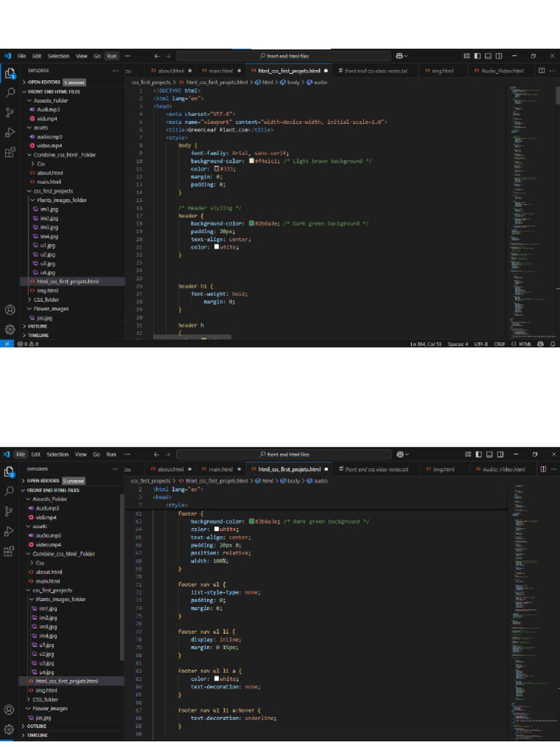Viewport: 560px width, 747px height.
Task: Open Copilot chat icon in upper window title bar
Action: 400,56
